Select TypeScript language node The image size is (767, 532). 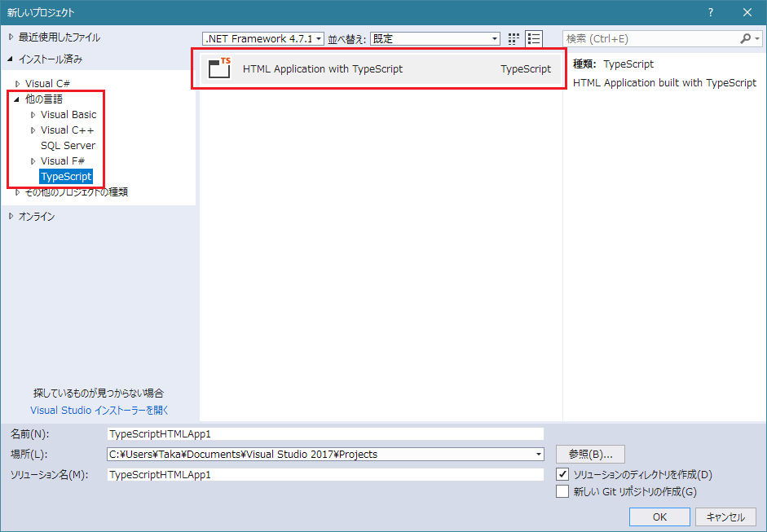click(66, 177)
